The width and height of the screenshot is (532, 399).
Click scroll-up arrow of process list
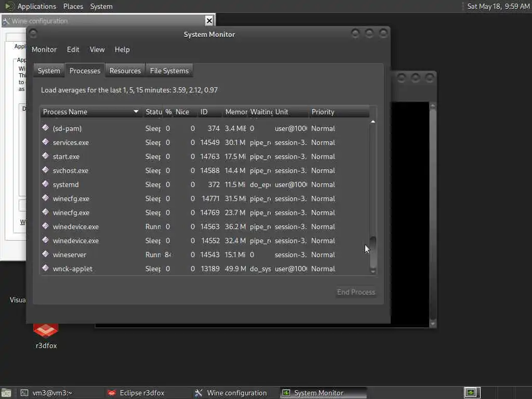pos(373,122)
